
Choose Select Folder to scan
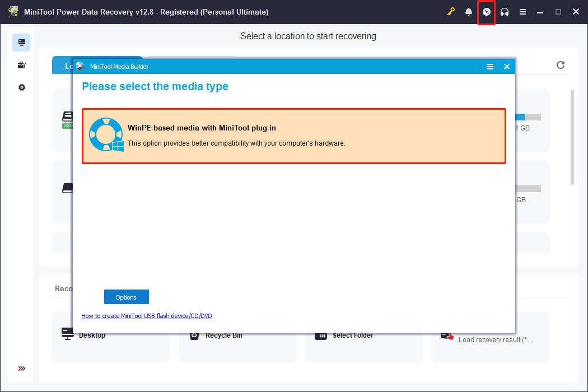pos(353,335)
